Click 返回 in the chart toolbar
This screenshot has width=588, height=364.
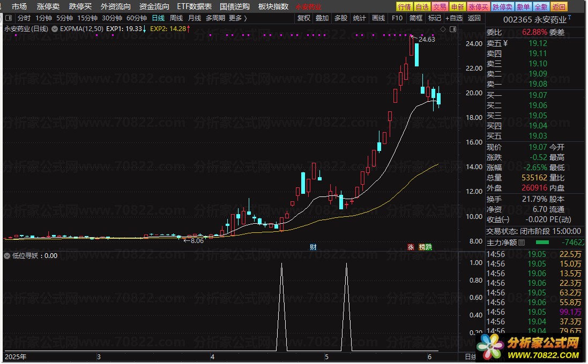pos(474,18)
